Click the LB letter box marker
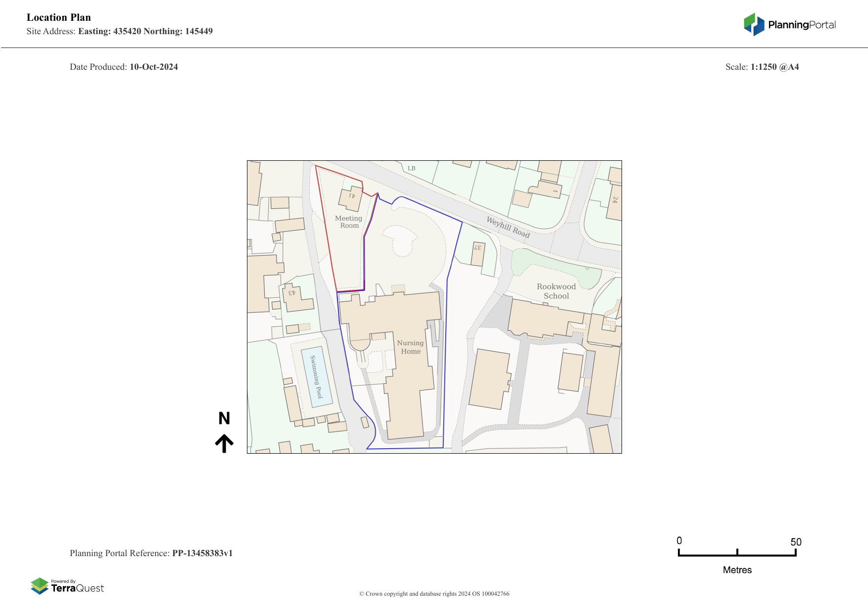 [411, 168]
